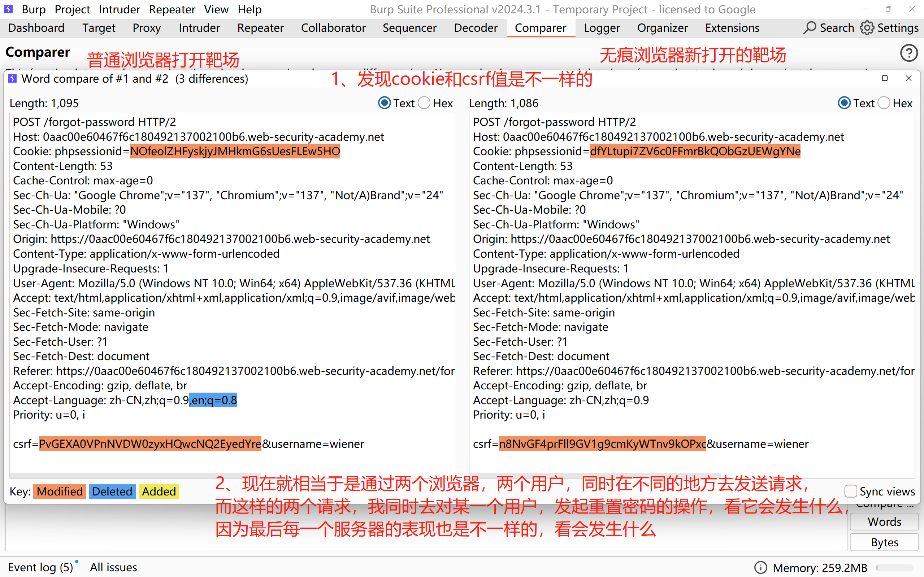The height and width of the screenshot is (577, 924).
Task: Switch to the Logger tab
Action: pyautogui.click(x=602, y=28)
